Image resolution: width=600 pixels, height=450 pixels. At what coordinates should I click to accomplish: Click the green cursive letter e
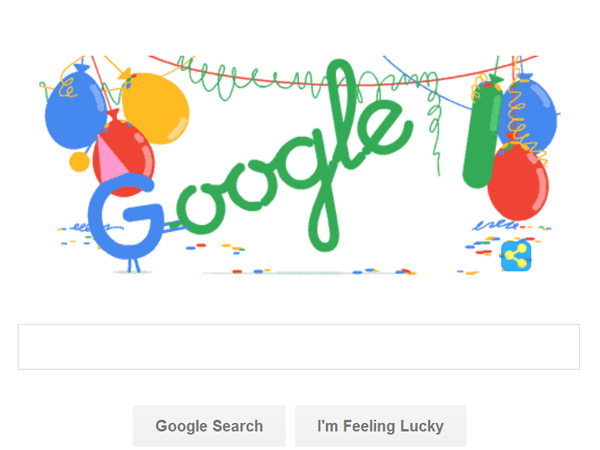[x=385, y=128]
